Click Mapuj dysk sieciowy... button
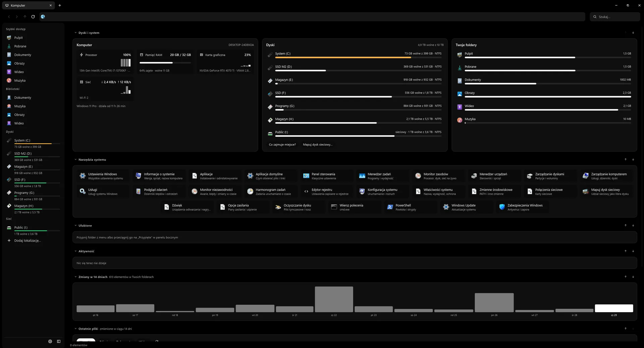Screen dimensions: 644x348 click(x=318, y=145)
